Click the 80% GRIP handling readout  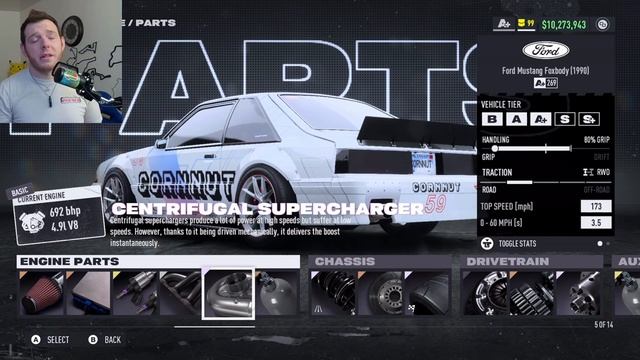point(596,140)
